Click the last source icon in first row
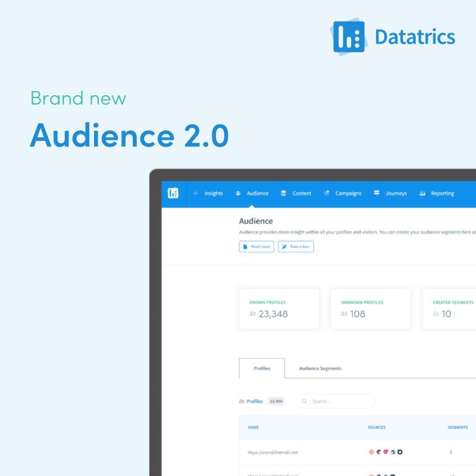 [400, 452]
